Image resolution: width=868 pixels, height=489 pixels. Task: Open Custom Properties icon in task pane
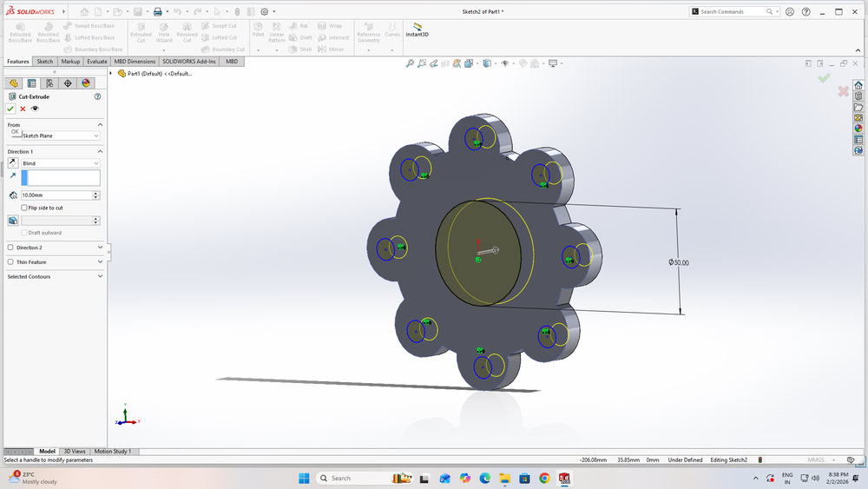858,140
